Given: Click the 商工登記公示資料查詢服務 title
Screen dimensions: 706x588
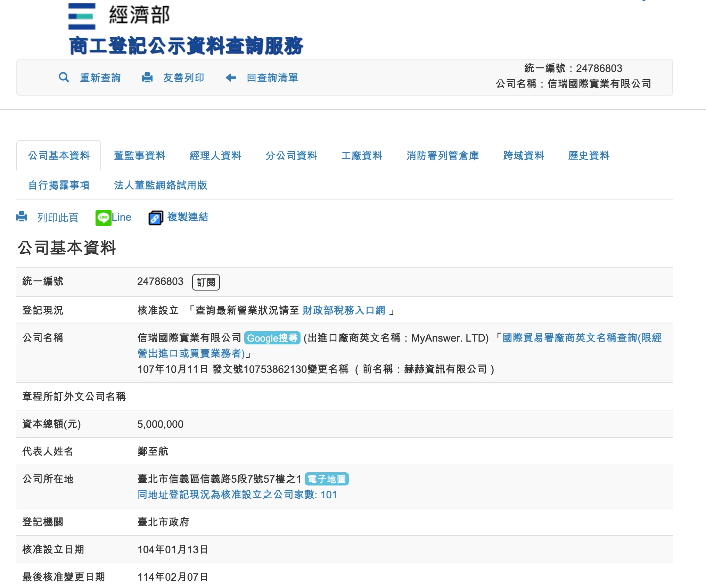Looking at the screenshot, I should (x=186, y=46).
